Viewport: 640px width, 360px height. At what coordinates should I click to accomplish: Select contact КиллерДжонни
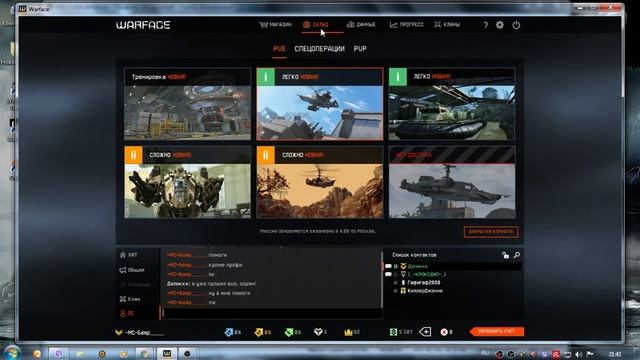click(x=424, y=291)
